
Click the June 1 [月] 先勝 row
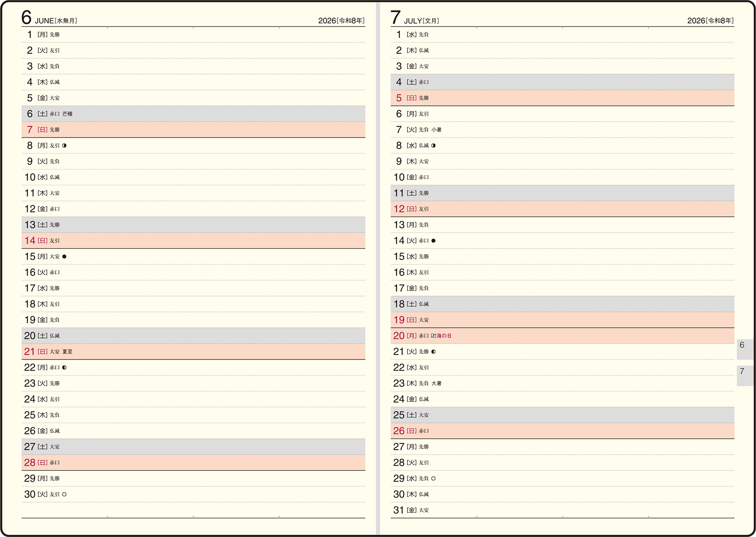coord(193,35)
